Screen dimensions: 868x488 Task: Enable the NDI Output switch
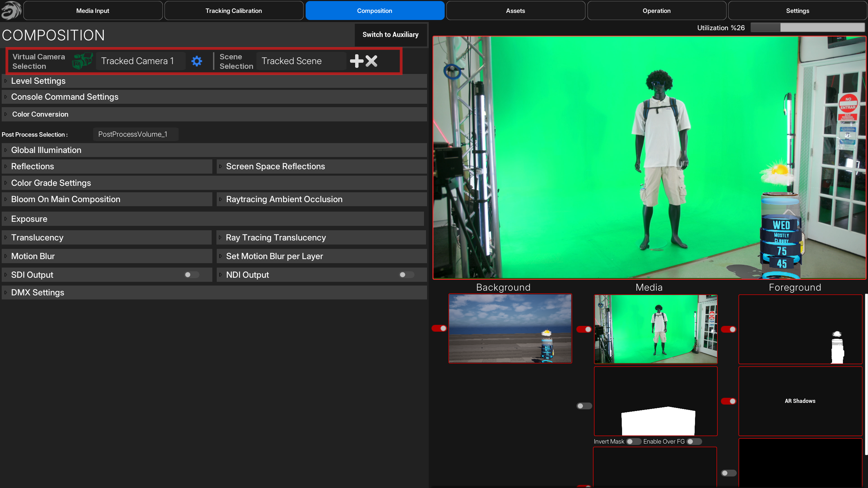coord(406,275)
